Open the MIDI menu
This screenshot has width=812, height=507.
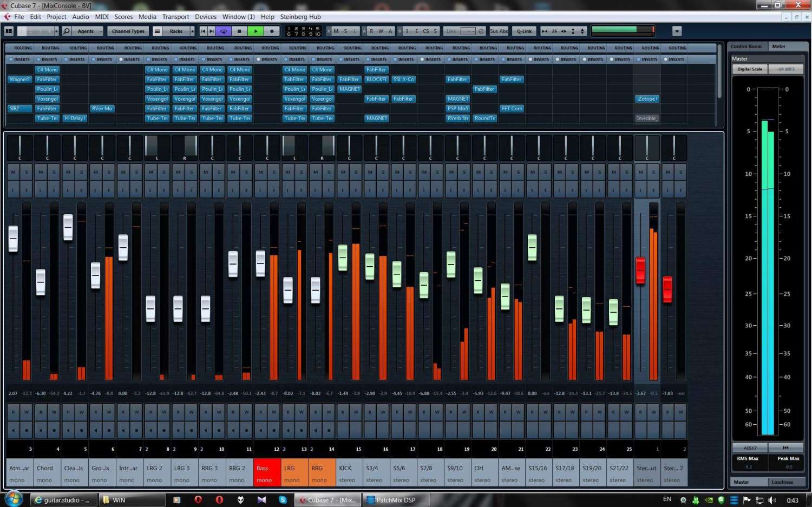102,17
